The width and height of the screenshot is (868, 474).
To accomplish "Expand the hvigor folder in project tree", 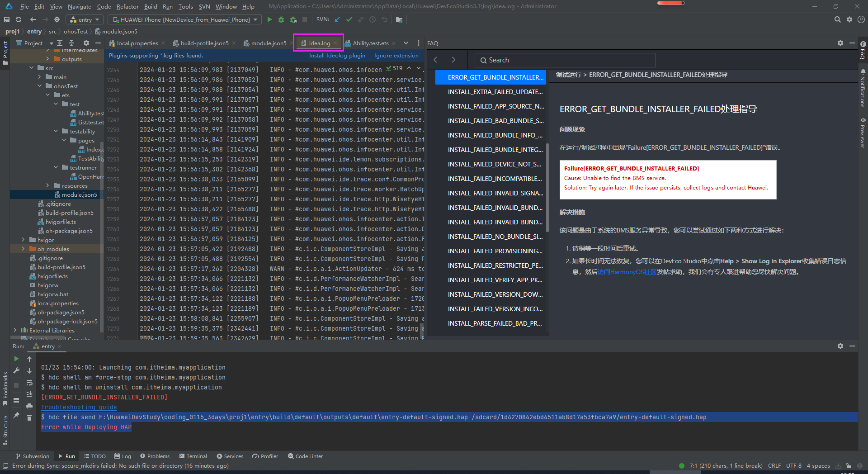I will tap(24, 240).
